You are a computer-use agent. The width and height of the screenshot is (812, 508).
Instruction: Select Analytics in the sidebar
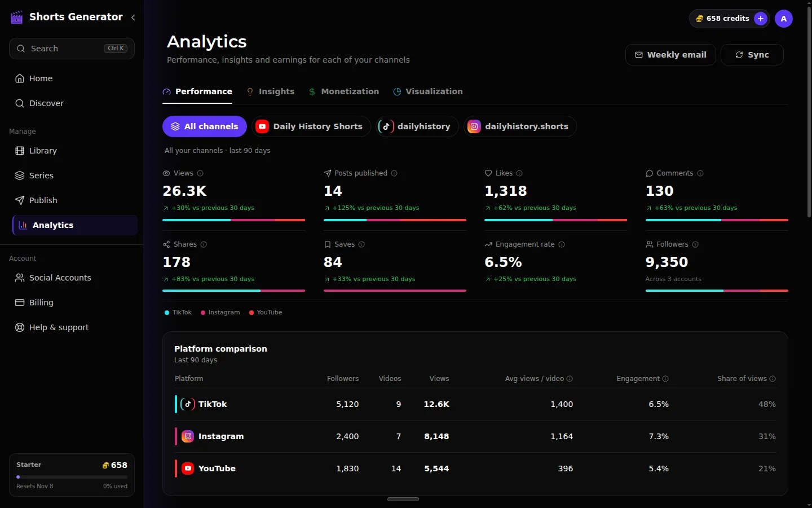[75, 225]
